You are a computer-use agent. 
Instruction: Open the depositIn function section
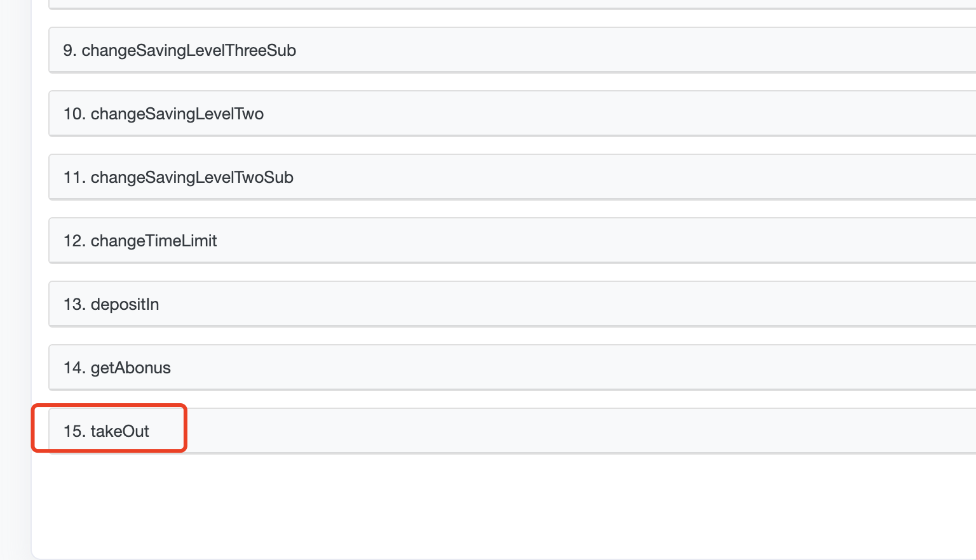tap(508, 304)
